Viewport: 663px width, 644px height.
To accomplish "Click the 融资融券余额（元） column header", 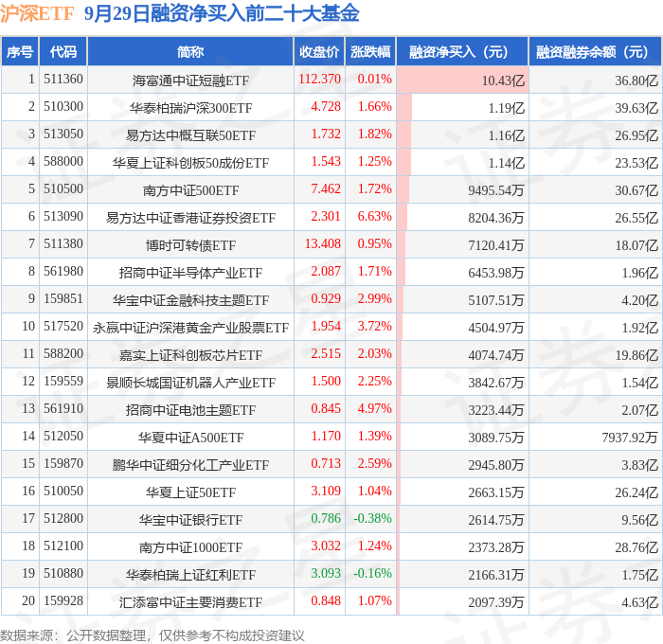I will (x=596, y=51).
